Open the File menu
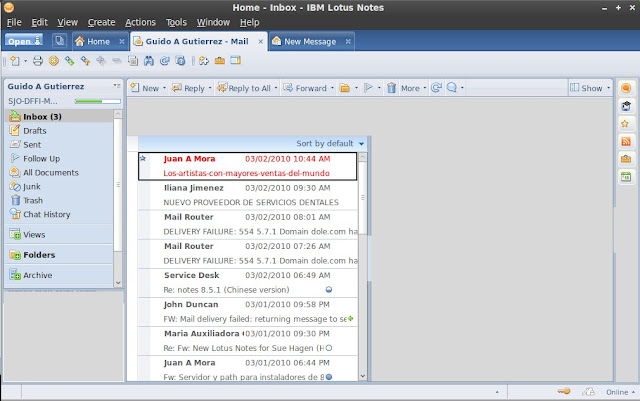This screenshot has width=640, height=401. click(x=14, y=22)
